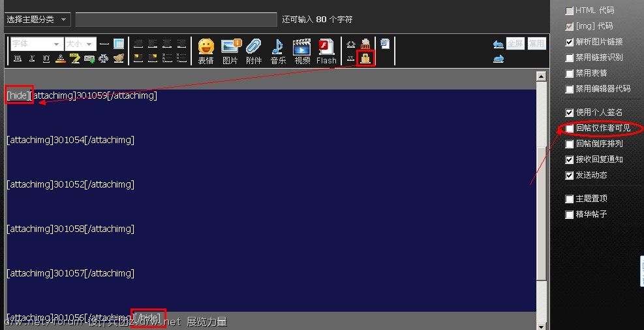This screenshot has width=644, height=330.
Task: Click the 视频 video insert icon
Action: click(x=302, y=52)
